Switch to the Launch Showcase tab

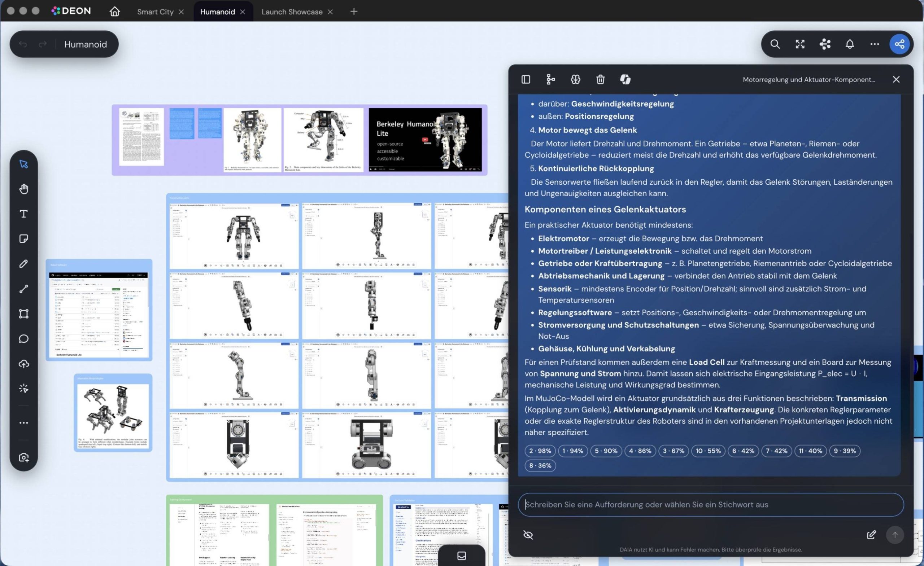coord(292,12)
